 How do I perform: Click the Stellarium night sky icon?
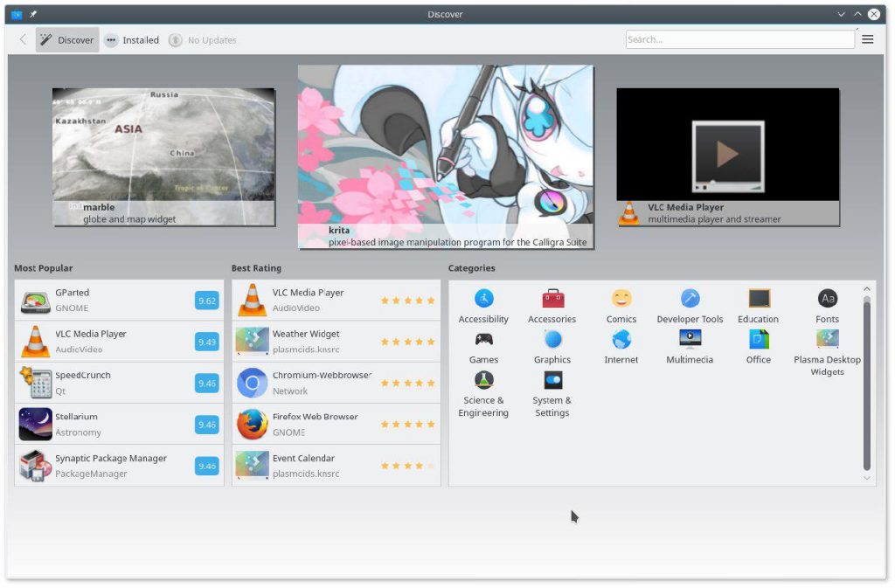pos(35,425)
